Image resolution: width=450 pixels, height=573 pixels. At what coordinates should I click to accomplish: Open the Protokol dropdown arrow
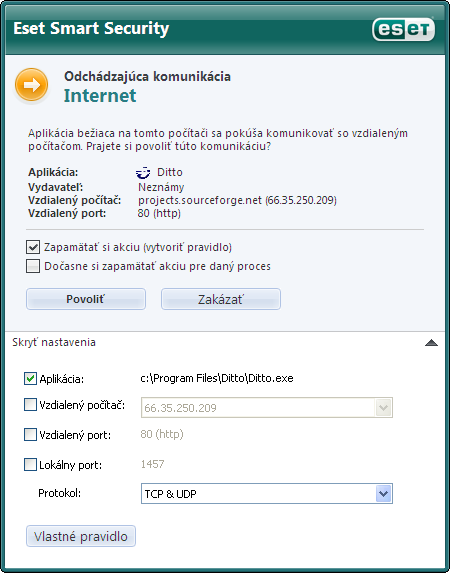coord(383,494)
